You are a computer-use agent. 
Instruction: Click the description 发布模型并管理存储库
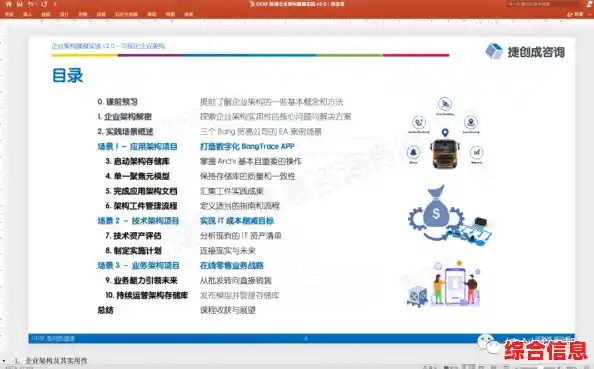coord(239,295)
